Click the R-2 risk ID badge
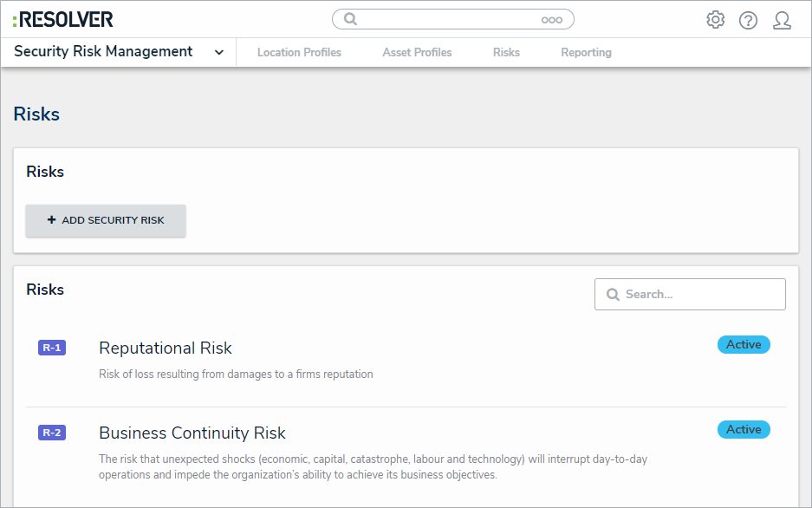This screenshot has height=508, width=812. 52,433
